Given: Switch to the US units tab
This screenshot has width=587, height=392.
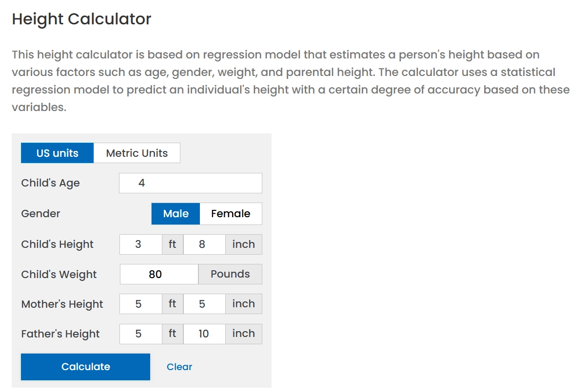Looking at the screenshot, I should pyautogui.click(x=57, y=153).
